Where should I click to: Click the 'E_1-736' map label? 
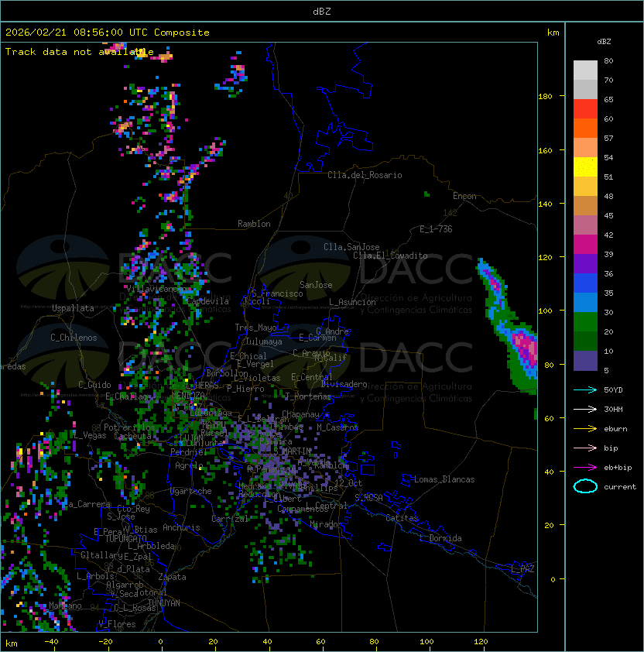(x=436, y=229)
